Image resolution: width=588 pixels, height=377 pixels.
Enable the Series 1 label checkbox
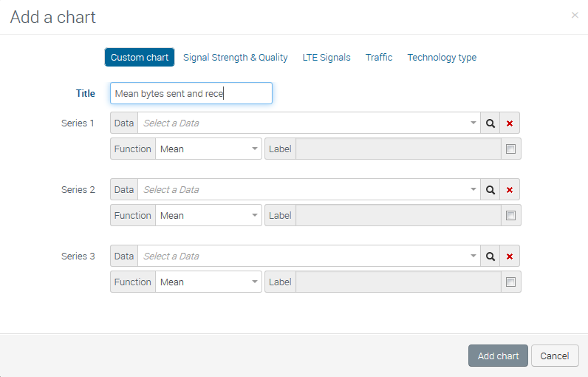click(510, 149)
